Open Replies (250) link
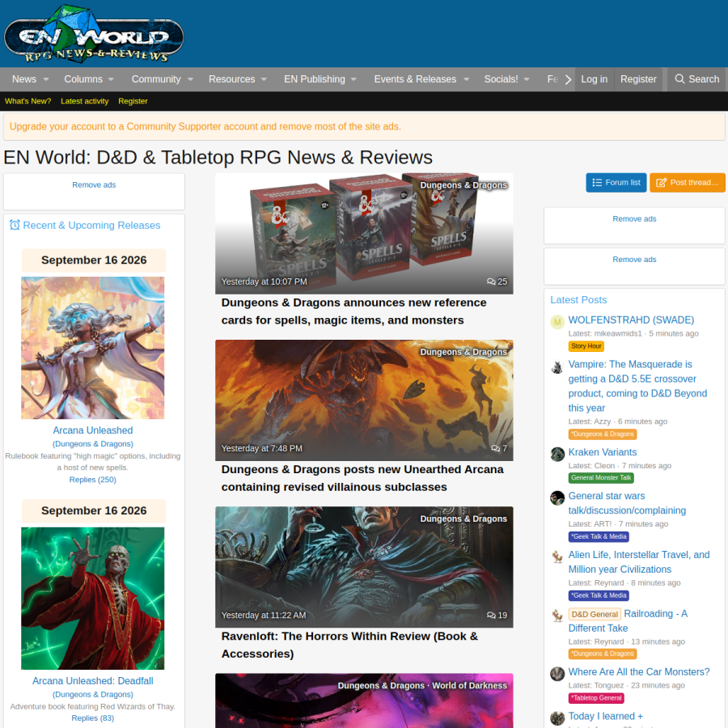This screenshot has width=728, height=728. click(93, 480)
